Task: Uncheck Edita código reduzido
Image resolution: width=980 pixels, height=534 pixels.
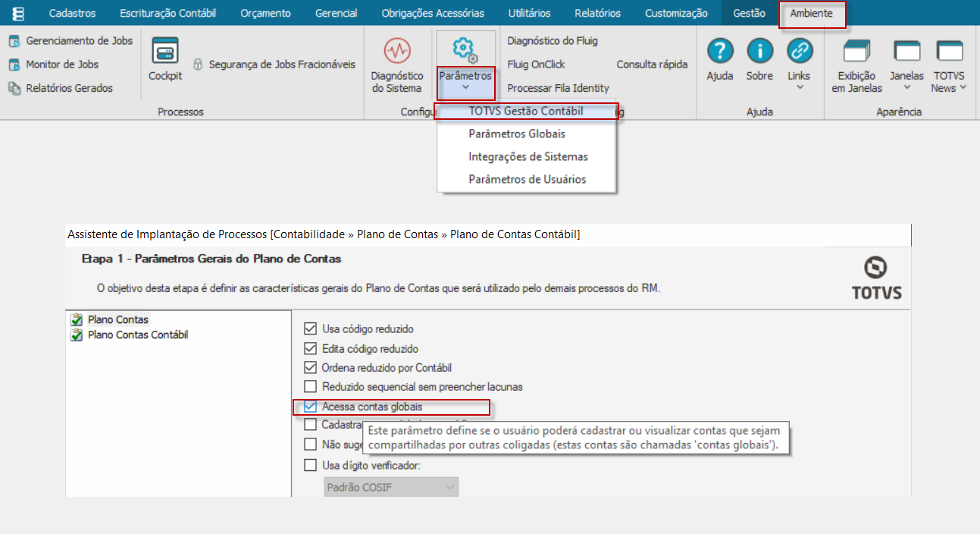Action: coord(310,349)
